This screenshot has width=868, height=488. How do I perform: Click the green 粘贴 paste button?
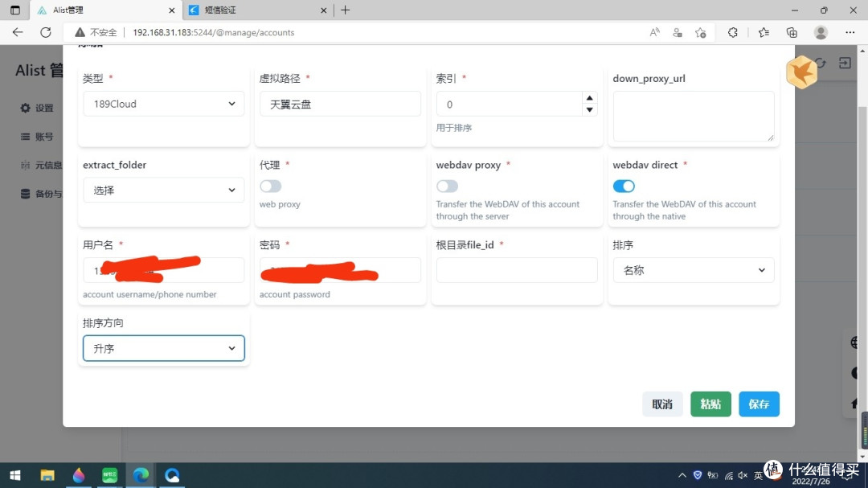click(x=710, y=404)
